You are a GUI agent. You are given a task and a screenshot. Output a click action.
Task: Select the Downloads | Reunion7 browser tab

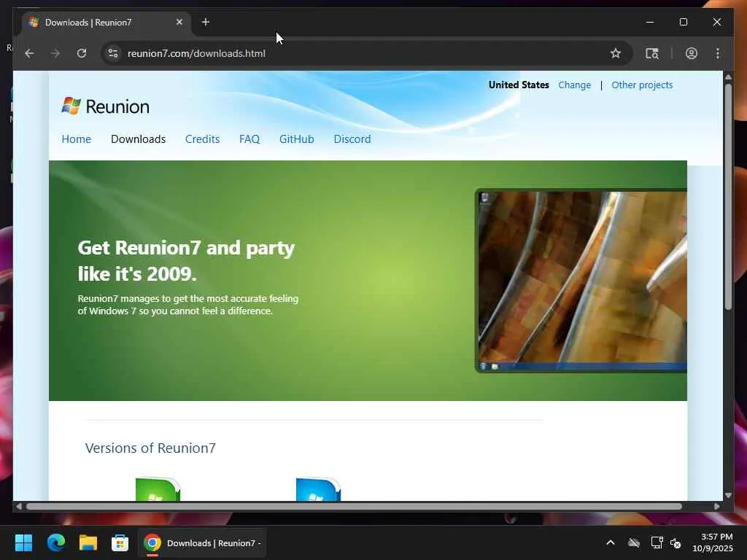click(x=106, y=23)
